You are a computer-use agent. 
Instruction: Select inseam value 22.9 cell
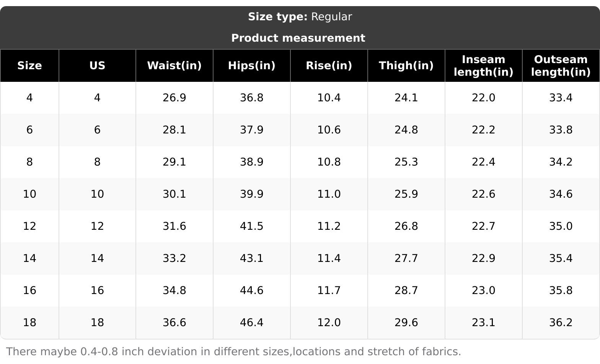(x=483, y=258)
